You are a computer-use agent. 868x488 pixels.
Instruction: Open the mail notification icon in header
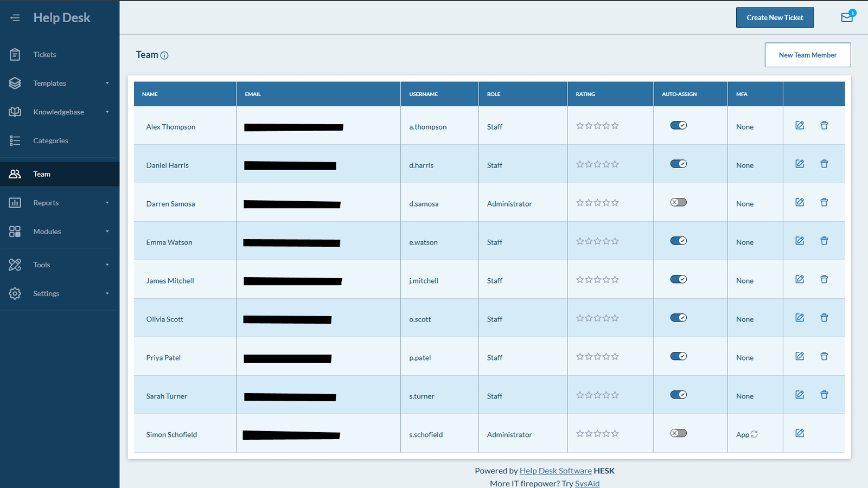[846, 17]
